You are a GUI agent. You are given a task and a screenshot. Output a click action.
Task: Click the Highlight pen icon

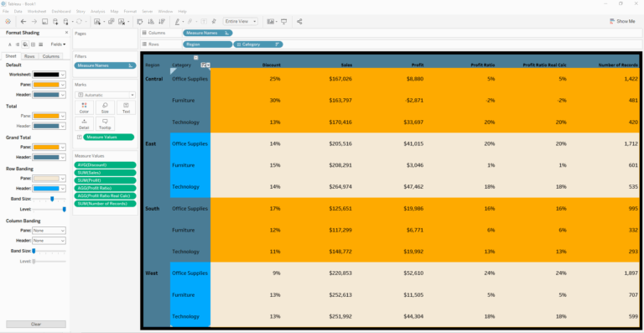click(178, 21)
